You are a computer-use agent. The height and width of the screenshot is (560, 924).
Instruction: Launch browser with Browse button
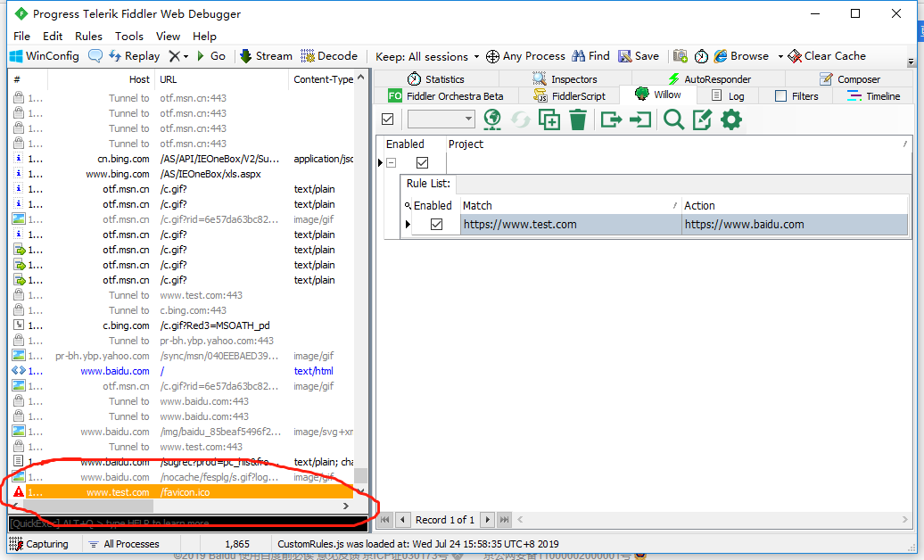coord(741,56)
